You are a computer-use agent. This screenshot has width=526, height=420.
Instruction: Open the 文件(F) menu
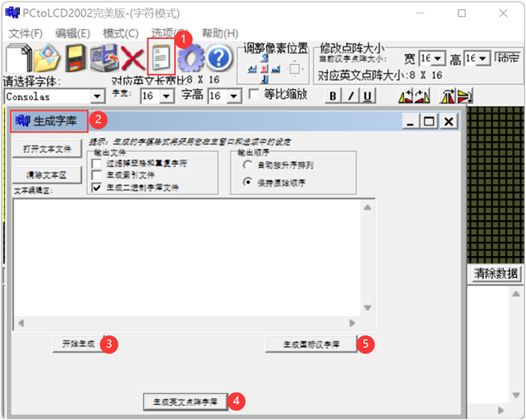click(26, 33)
